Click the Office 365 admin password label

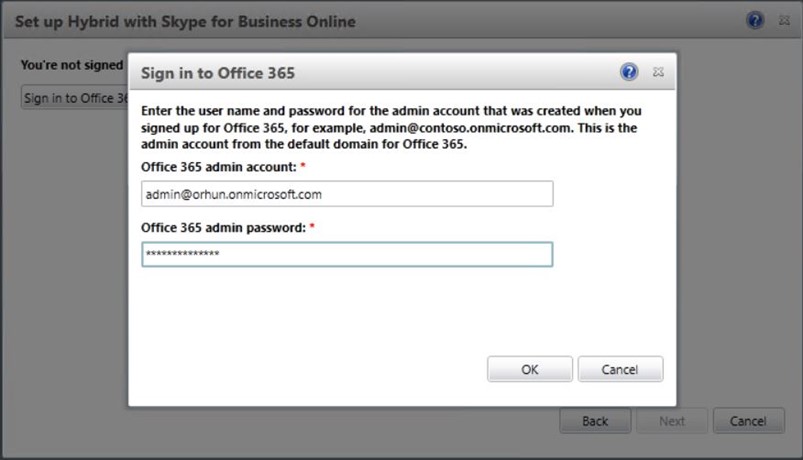click(x=223, y=227)
